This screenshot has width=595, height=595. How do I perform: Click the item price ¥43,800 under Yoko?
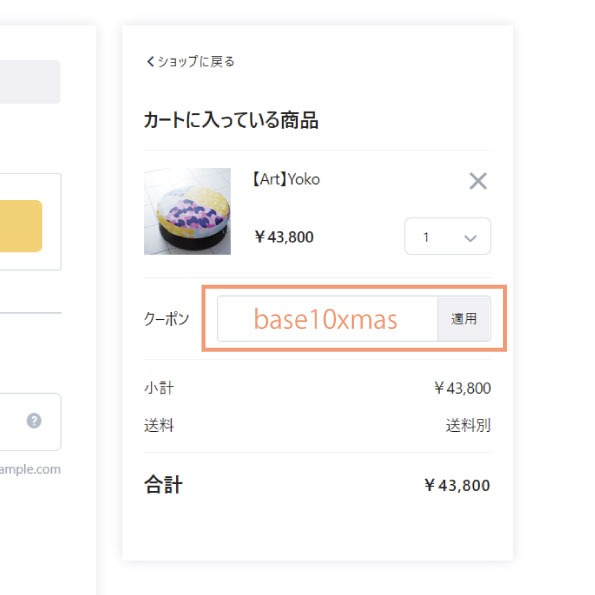(284, 237)
